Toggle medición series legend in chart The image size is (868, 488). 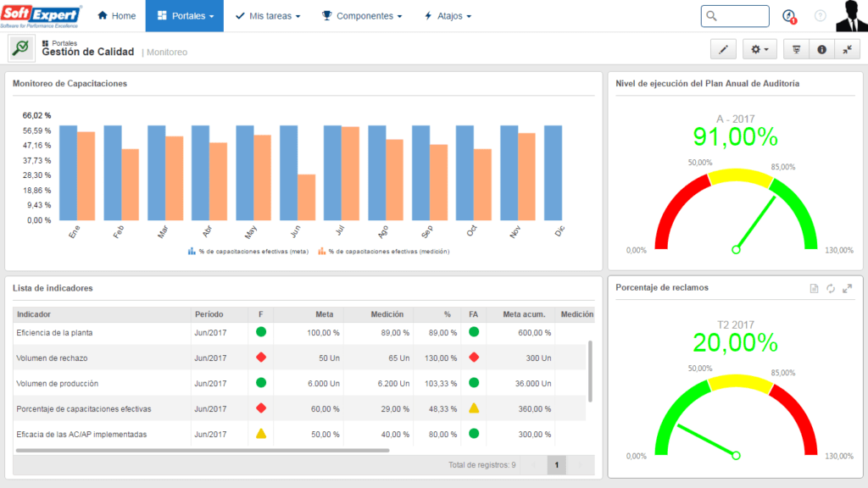pos(384,251)
